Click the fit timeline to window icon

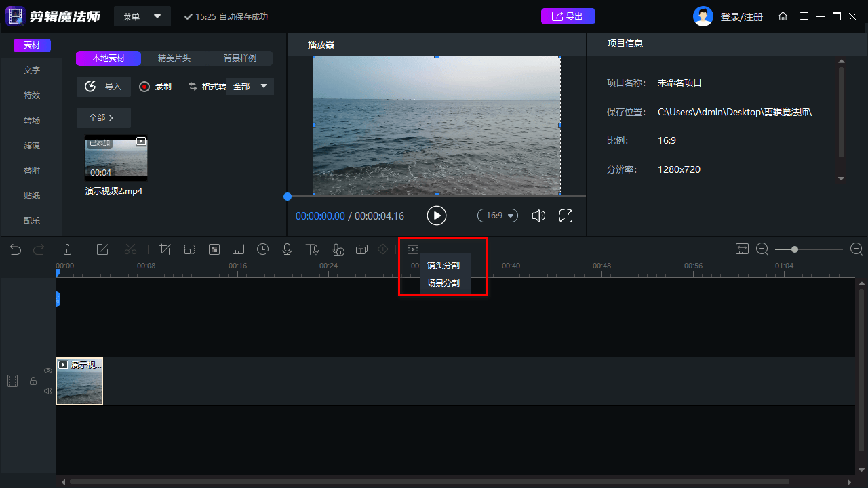point(742,249)
